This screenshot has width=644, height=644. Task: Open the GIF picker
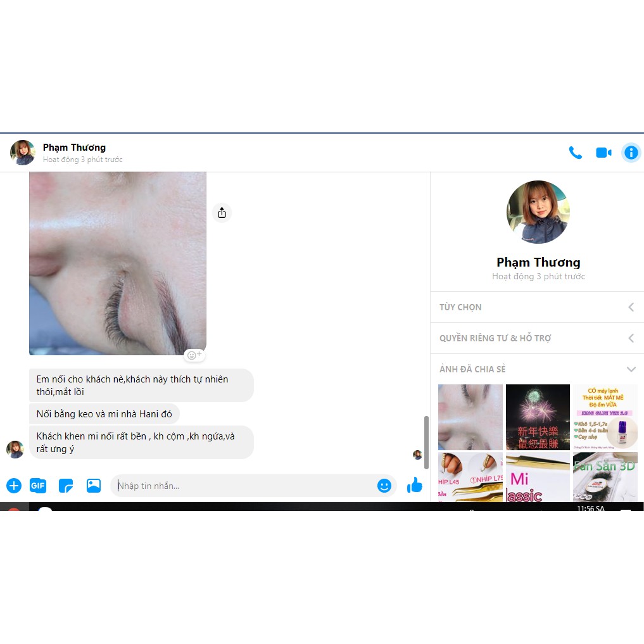coord(38,486)
